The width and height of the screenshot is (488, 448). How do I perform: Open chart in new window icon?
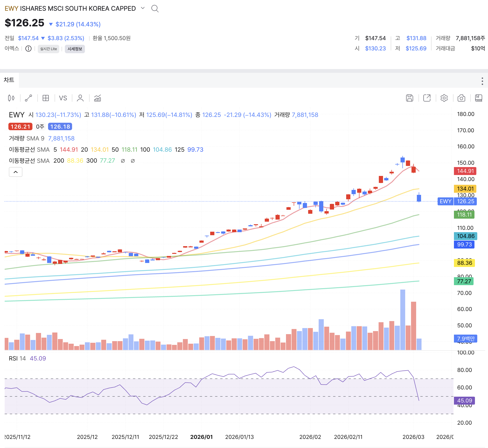click(x=427, y=98)
